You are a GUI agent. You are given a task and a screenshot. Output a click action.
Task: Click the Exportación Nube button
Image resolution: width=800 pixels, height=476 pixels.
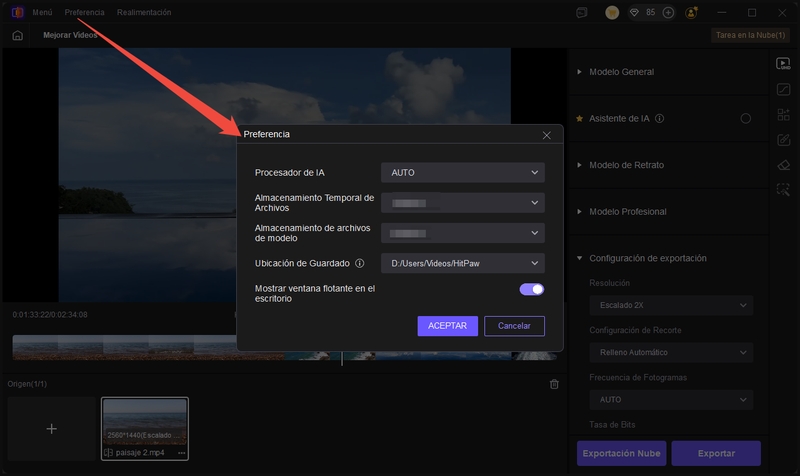coord(621,454)
